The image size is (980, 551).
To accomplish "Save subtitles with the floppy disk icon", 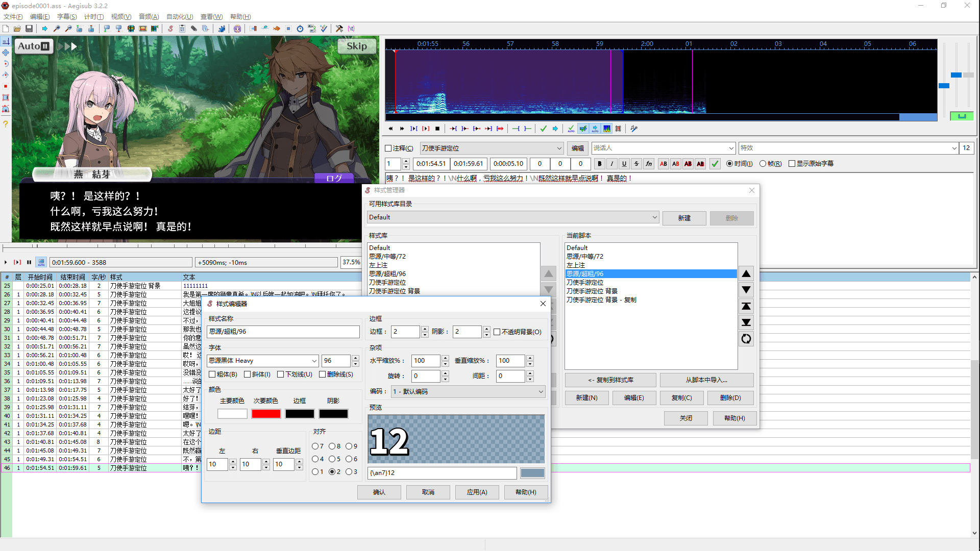I will (x=29, y=29).
